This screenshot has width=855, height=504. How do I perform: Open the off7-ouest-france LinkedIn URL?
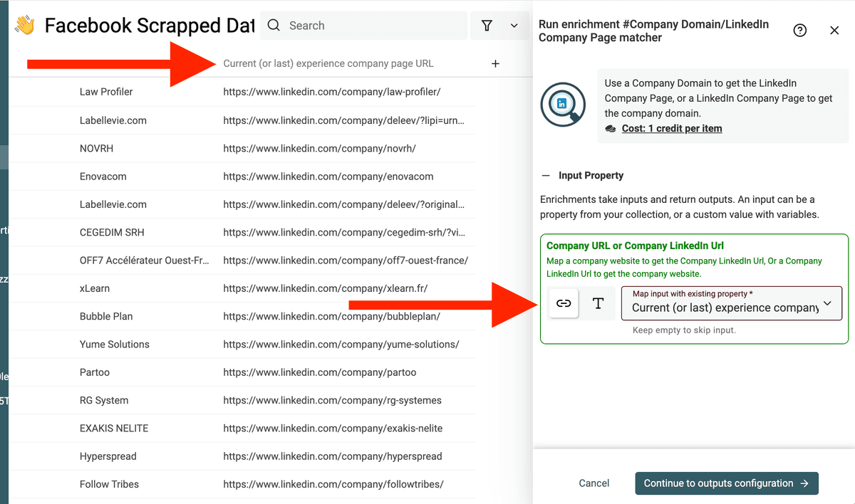(346, 260)
